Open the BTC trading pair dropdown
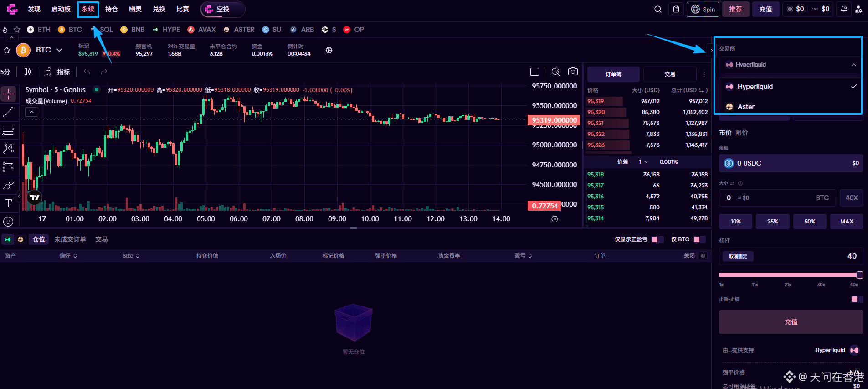This screenshot has width=868, height=389. tap(49, 50)
